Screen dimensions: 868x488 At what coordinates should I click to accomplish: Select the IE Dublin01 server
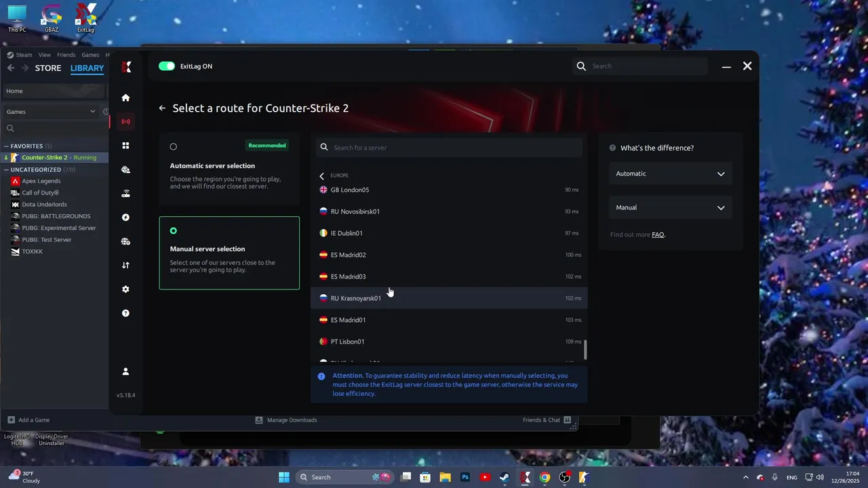coord(449,233)
